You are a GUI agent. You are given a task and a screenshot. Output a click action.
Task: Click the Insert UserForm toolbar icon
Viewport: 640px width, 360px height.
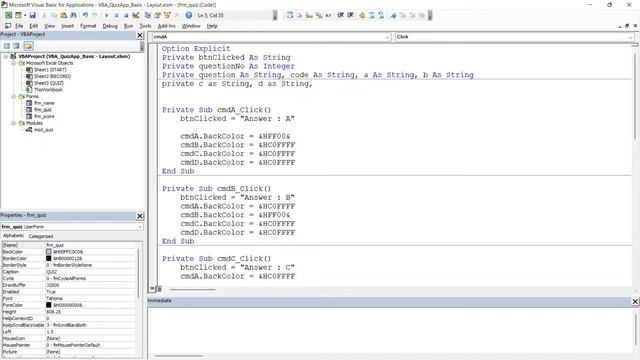click(18, 15)
